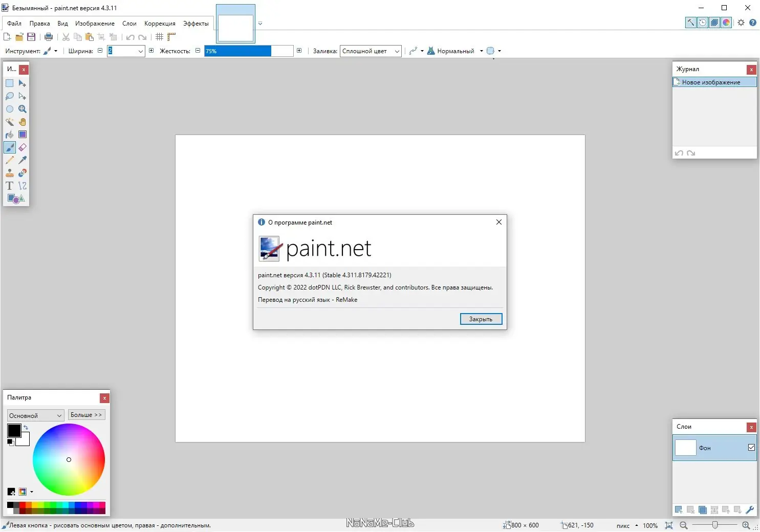Select the Paintbrush tool
This screenshot has height=532, width=760.
coord(10,147)
